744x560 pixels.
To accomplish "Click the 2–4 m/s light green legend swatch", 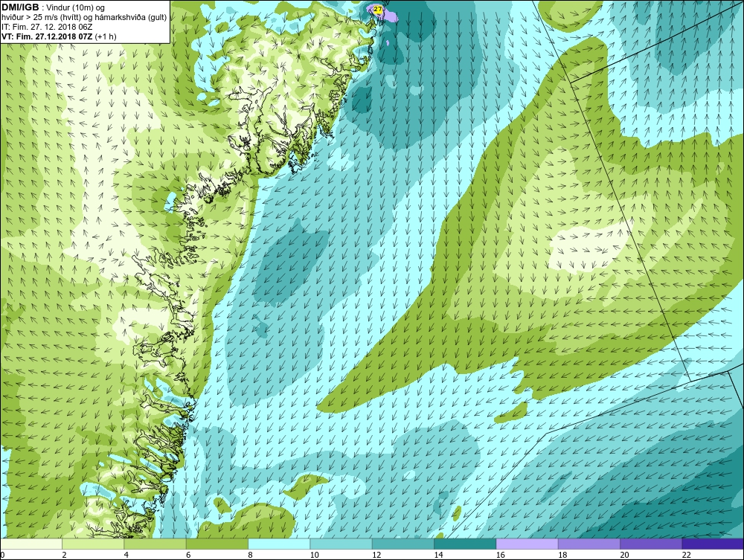I will [x=93, y=544].
